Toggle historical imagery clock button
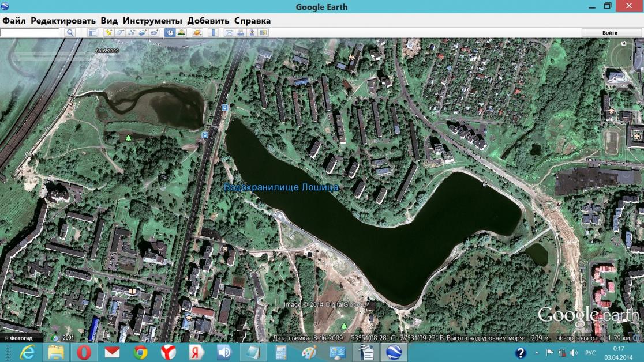Screen dimensions: 644x362 (x=170, y=33)
